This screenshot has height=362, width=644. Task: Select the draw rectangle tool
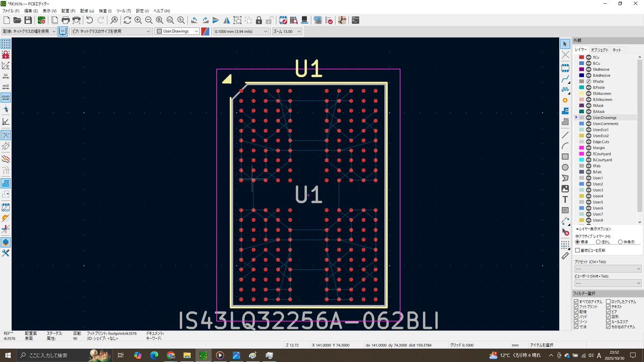click(565, 157)
